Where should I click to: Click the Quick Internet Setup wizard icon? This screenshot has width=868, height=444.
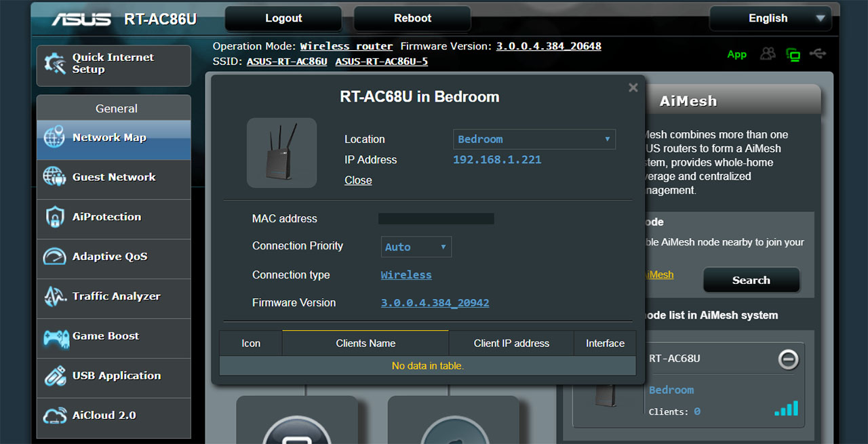click(54, 64)
